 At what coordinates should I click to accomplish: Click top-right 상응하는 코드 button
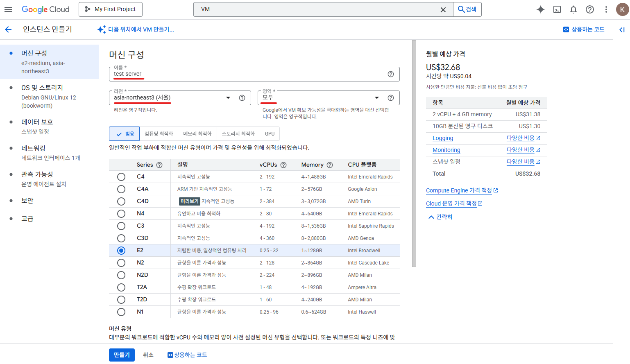[x=584, y=29]
